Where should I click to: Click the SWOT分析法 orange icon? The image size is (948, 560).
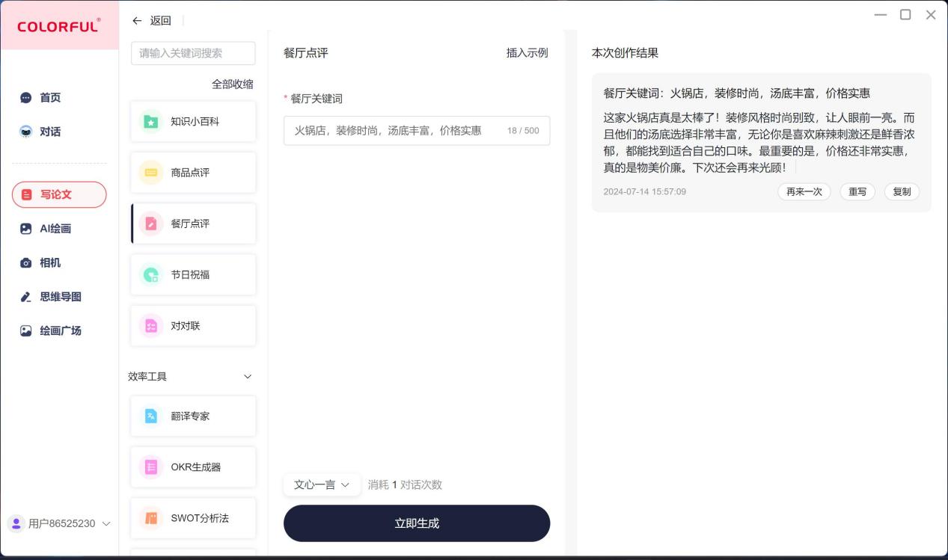151,518
